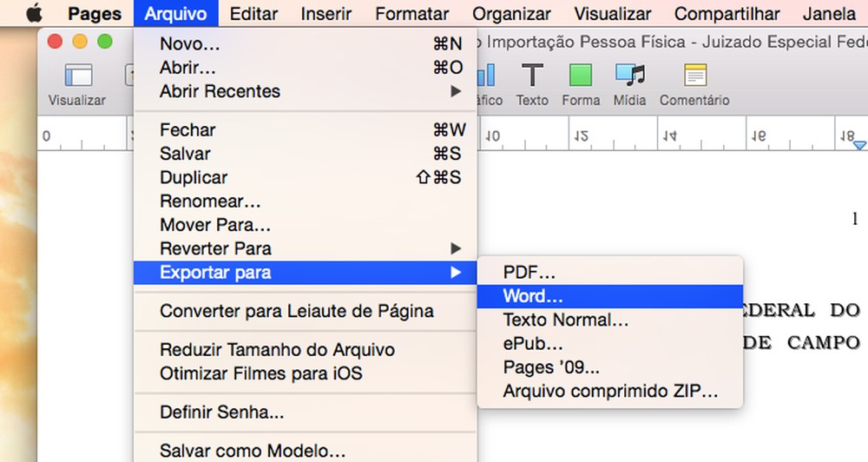
Task: Choose Converter para Leiaute de Página
Action: [305, 311]
